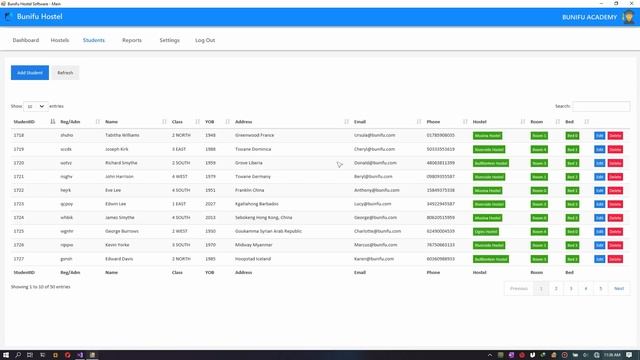640x360 pixels.
Task: Delete student Joseph Kirk
Action: (615, 149)
